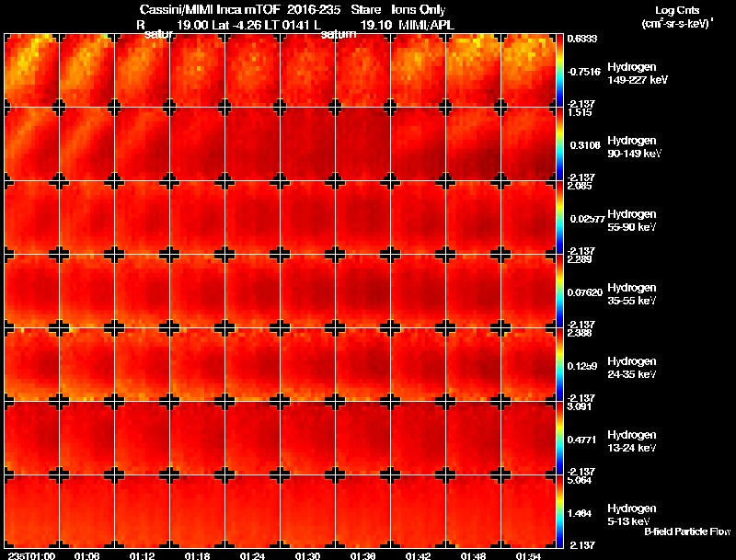Click the 01:24 time label
The width and height of the screenshot is (736, 560).
(x=252, y=556)
